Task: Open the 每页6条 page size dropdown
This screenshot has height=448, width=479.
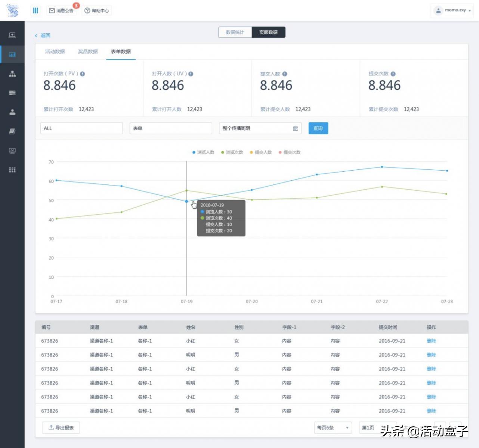Action: pos(333,427)
